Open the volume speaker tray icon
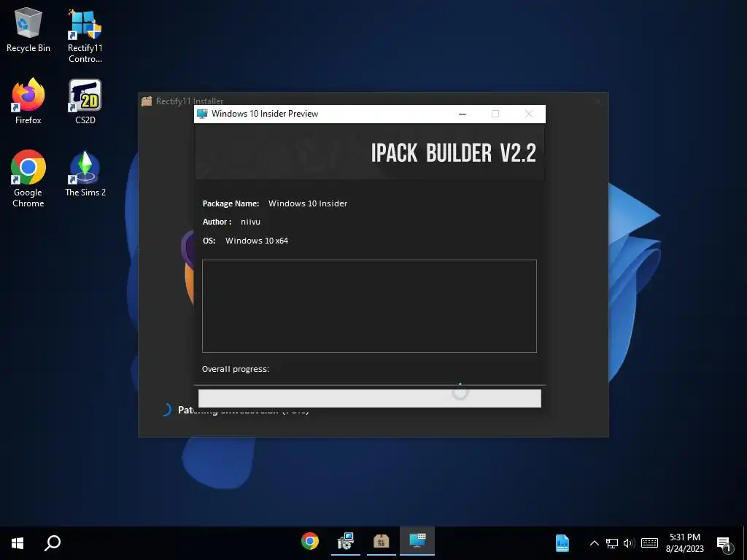This screenshot has width=747, height=560. (x=629, y=543)
